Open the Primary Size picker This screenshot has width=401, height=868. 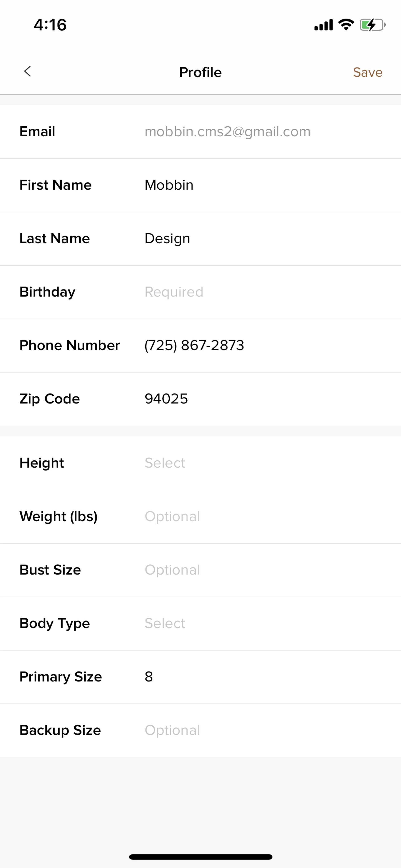[x=149, y=677]
